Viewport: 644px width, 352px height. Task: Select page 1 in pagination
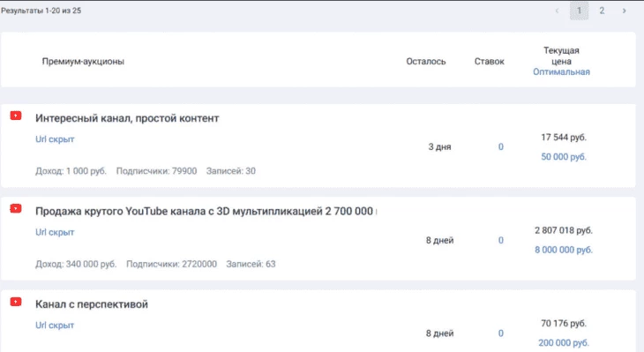pyautogui.click(x=579, y=11)
